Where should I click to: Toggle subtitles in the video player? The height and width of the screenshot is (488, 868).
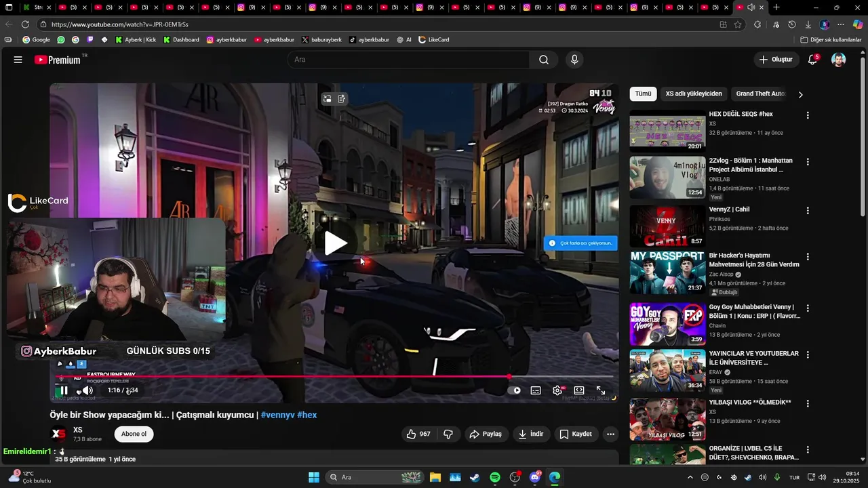click(536, 390)
